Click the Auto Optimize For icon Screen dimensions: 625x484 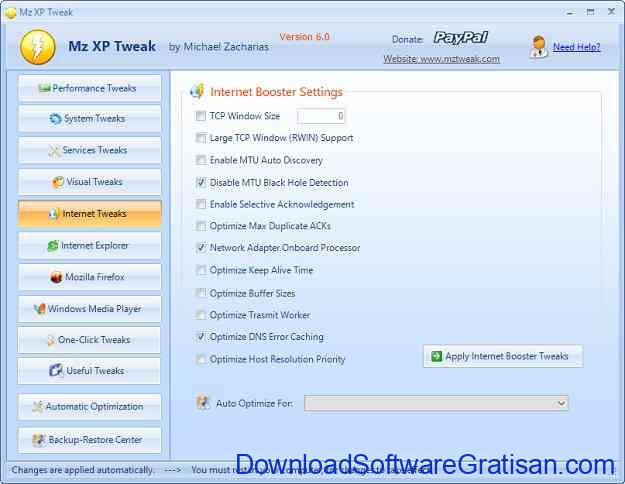203,402
